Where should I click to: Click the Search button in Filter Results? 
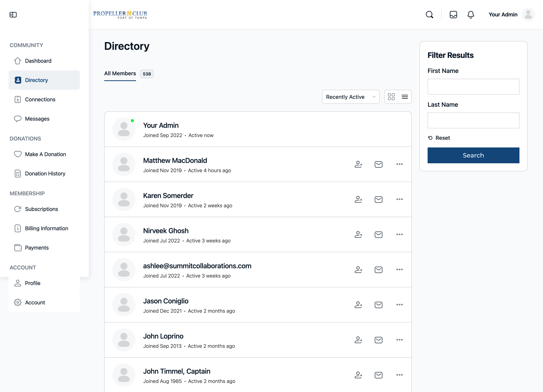coord(473,155)
